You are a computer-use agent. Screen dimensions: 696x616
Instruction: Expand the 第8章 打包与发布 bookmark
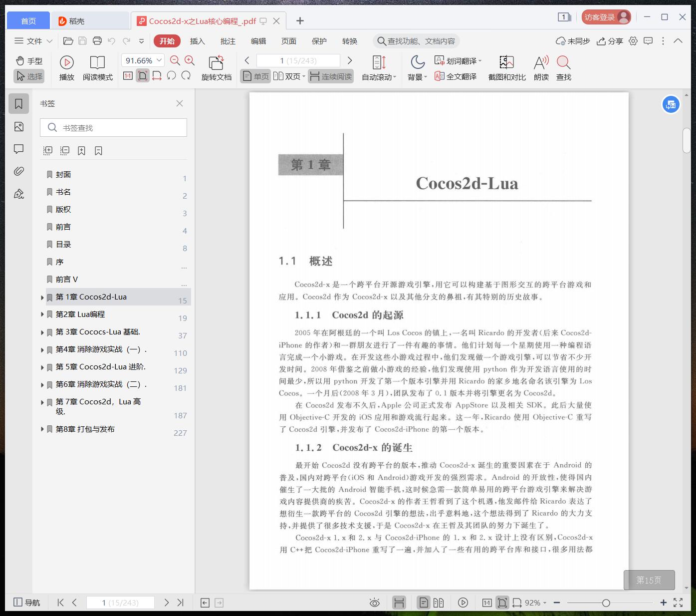[42, 429]
